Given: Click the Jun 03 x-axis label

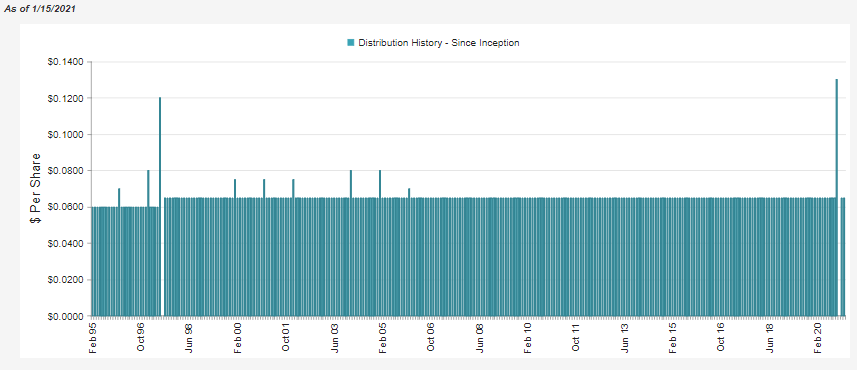Looking at the screenshot, I should point(334,338).
